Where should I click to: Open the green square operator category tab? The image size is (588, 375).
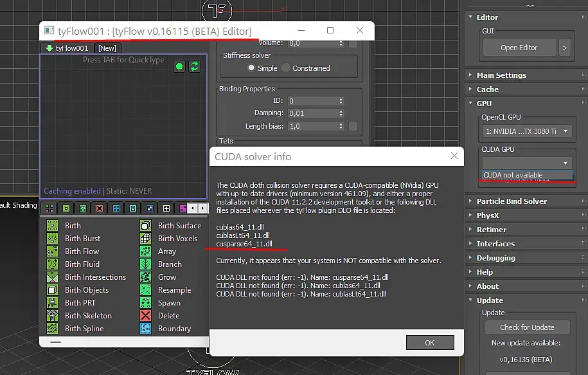point(66,208)
